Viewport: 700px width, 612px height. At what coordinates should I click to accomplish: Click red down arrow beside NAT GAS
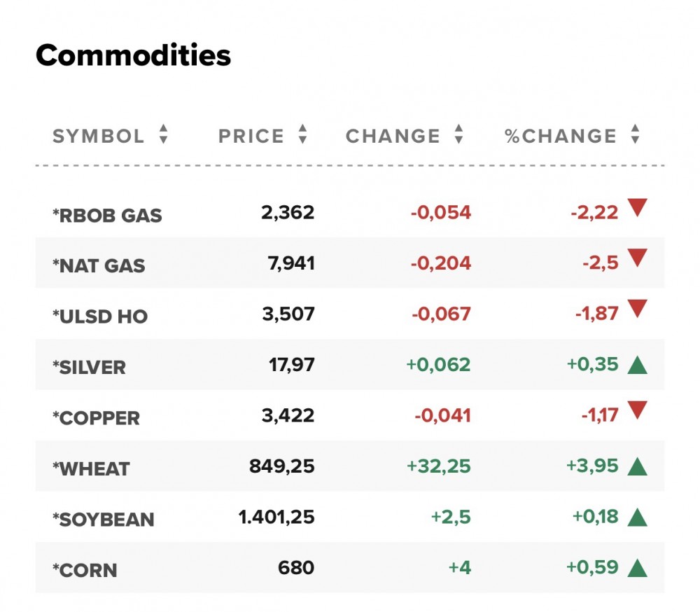coord(637,258)
